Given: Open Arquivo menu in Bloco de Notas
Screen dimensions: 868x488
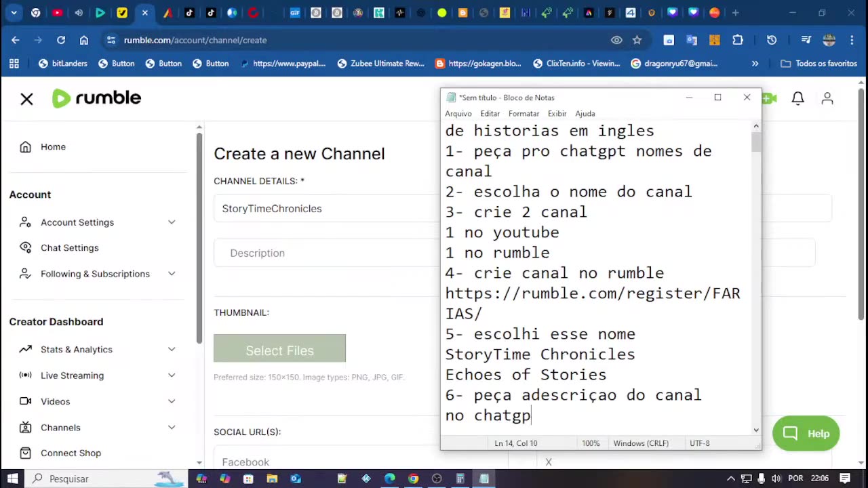Looking at the screenshot, I should point(458,114).
